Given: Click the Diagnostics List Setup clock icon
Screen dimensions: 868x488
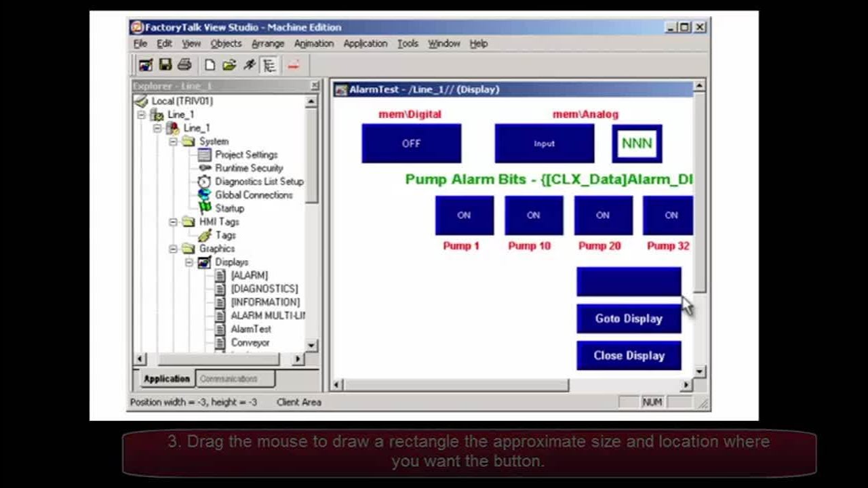Looking at the screenshot, I should (x=204, y=181).
